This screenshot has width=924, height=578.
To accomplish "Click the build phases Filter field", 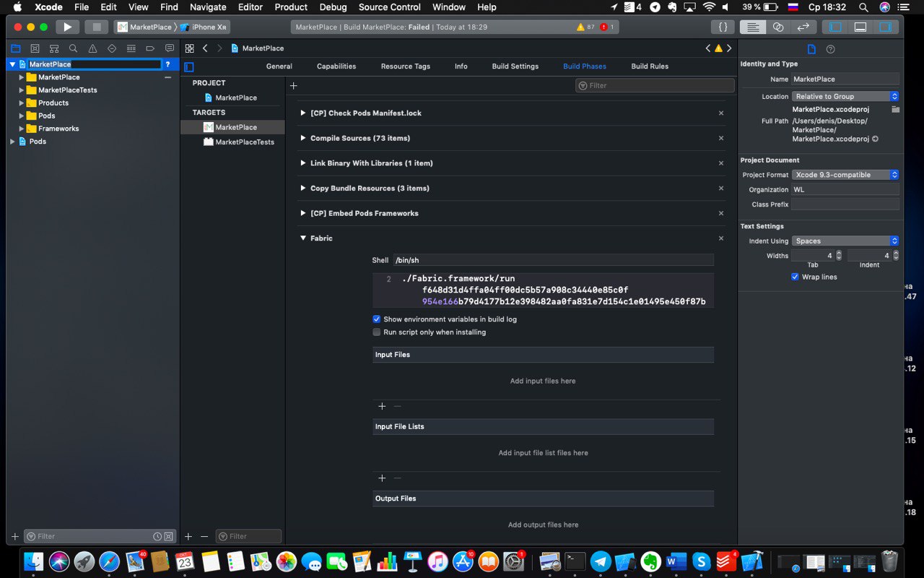I will 655,85.
